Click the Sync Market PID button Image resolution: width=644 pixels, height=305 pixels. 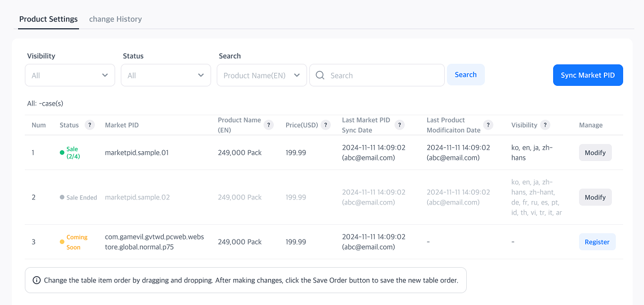588,75
